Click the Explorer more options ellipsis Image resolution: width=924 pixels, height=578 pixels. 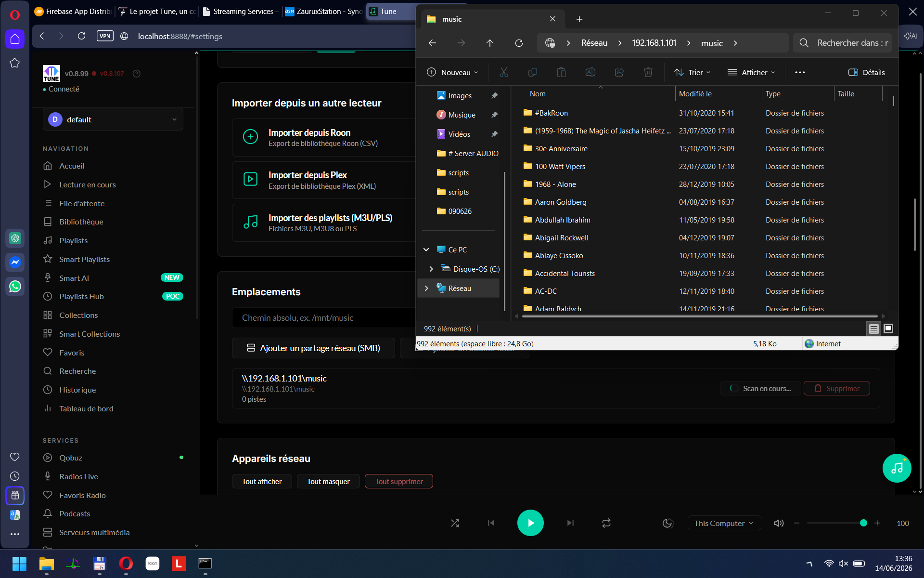point(800,72)
